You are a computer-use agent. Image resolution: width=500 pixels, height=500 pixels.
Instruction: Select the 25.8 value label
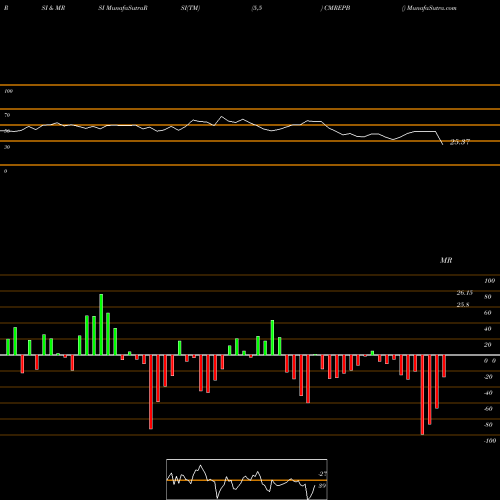click(463, 305)
